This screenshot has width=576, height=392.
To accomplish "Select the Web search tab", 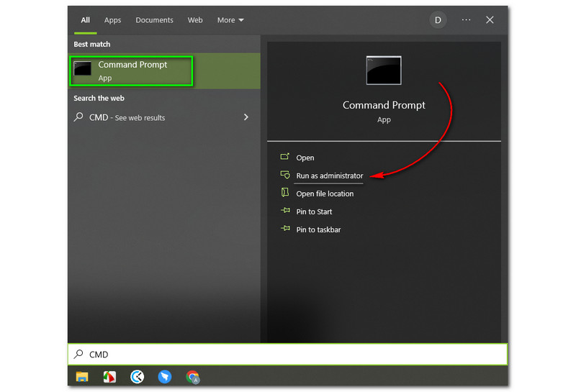I will click(x=195, y=20).
